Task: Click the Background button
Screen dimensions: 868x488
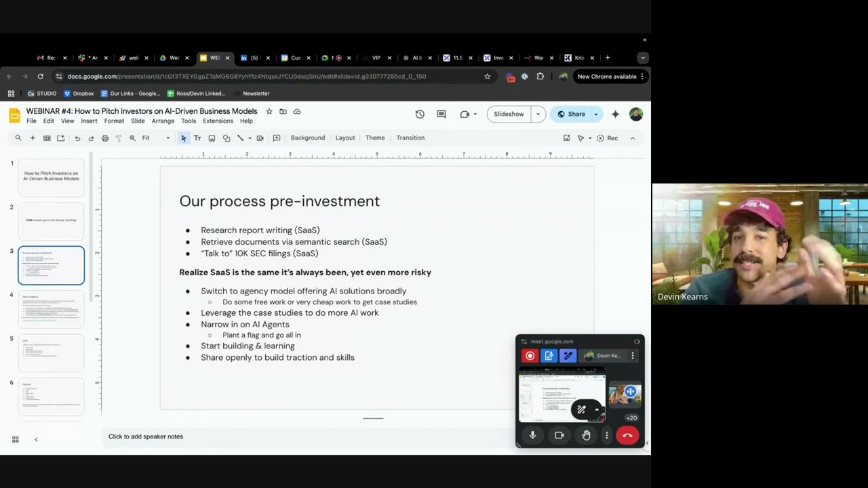Action: [x=308, y=138]
